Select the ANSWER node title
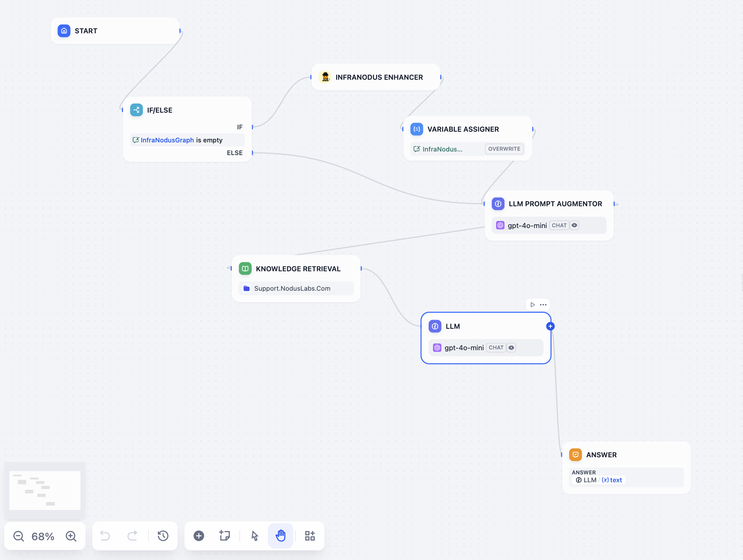The height and width of the screenshot is (560, 743). point(601,455)
